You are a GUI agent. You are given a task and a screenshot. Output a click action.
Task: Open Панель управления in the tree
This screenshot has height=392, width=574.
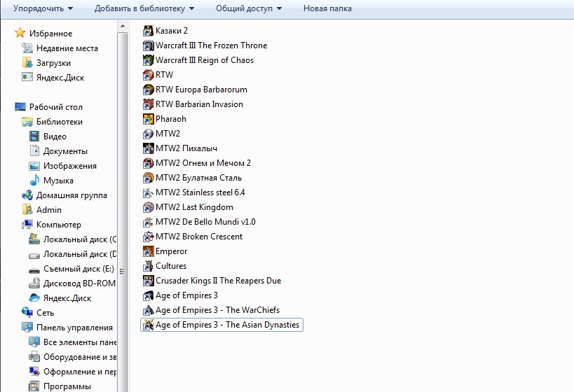[x=74, y=328]
